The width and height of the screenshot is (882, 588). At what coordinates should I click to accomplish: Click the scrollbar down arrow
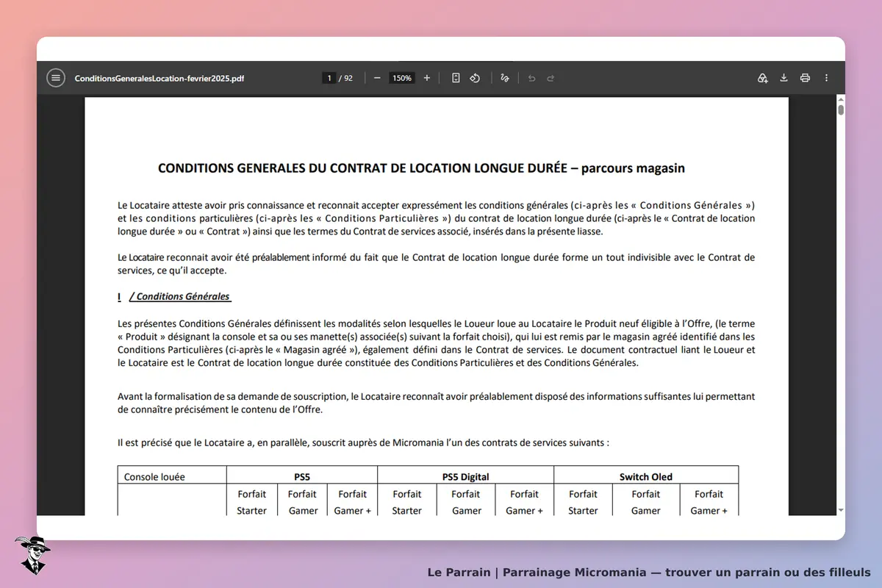(x=841, y=509)
